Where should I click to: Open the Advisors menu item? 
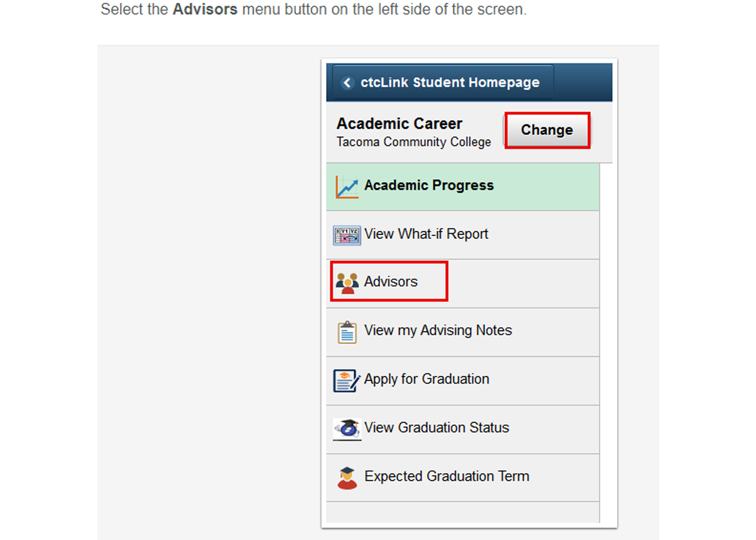coord(463,283)
